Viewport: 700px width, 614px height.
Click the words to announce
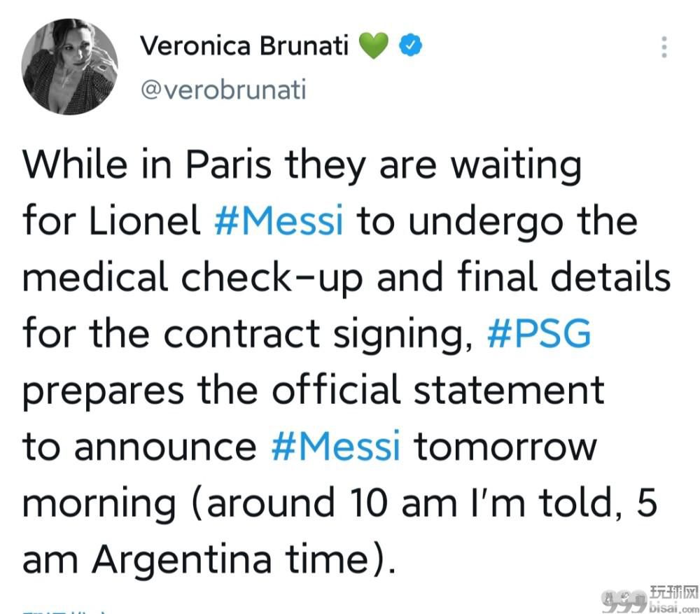point(140,447)
